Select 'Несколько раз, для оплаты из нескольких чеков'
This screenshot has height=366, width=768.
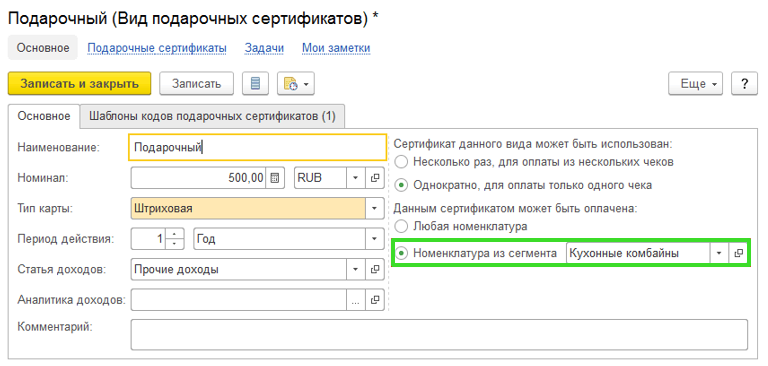click(x=535, y=162)
